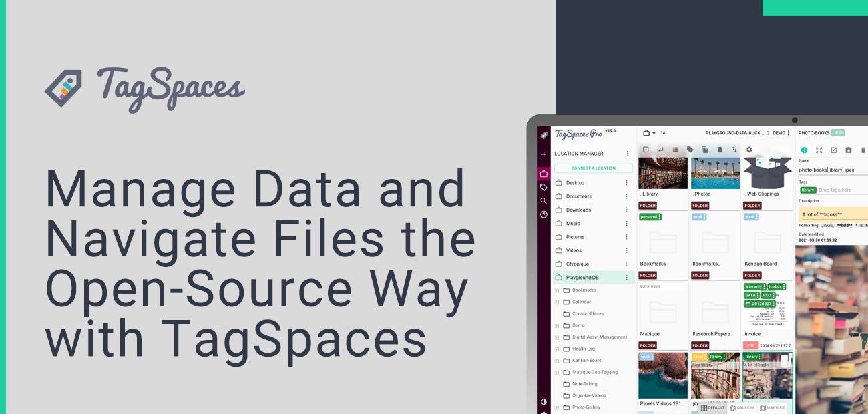Toggle the green info indicator in properties panel
868x414 pixels.
(x=804, y=150)
